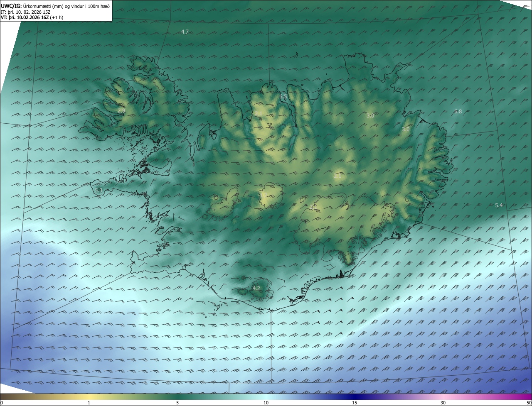The width and height of the screenshot is (532, 406).
Task: Click the 5.4 value label on the map
Action: (499, 205)
